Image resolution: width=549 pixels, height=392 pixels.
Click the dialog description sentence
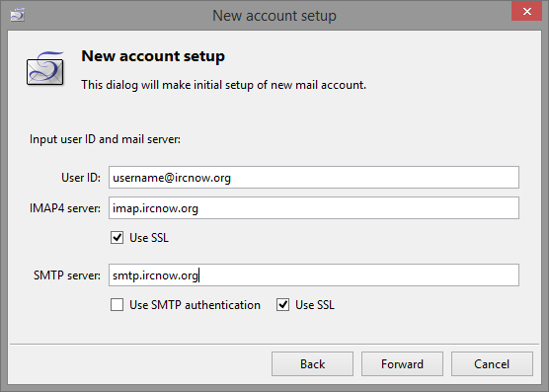click(x=224, y=85)
